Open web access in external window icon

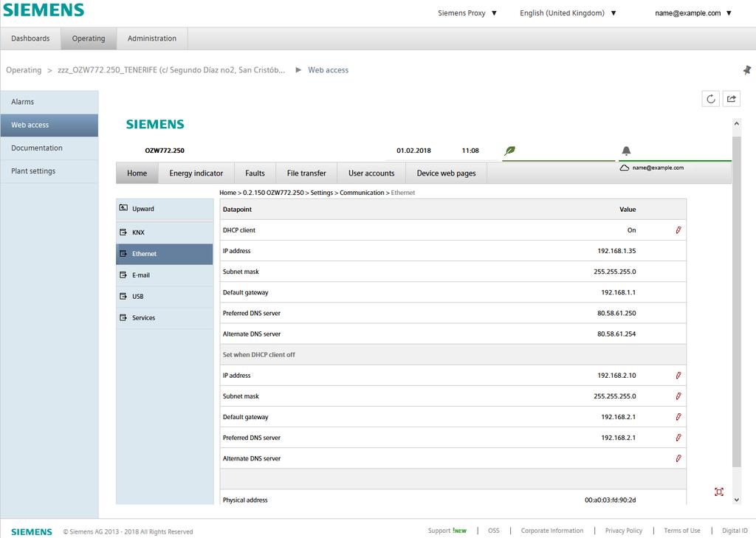coord(732,99)
